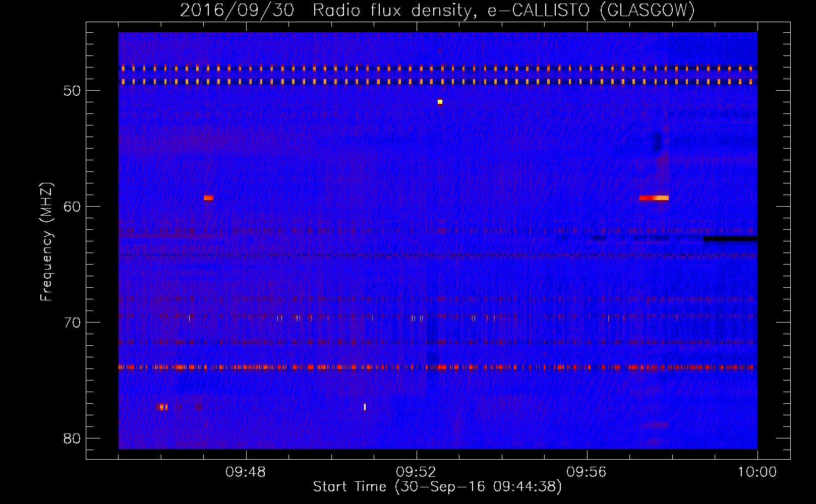Click the 09:48 time tick label
Viewport: 816px width, 504px height.
246,472
